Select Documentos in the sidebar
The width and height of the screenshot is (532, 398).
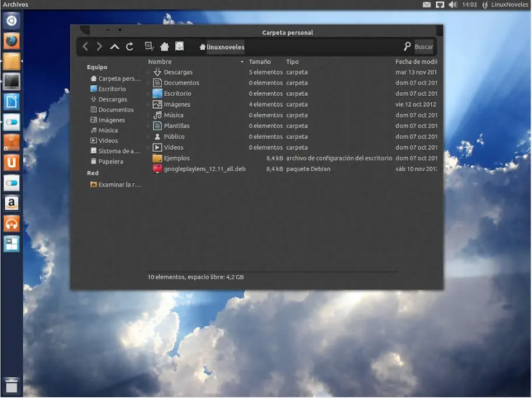point(112,110)
